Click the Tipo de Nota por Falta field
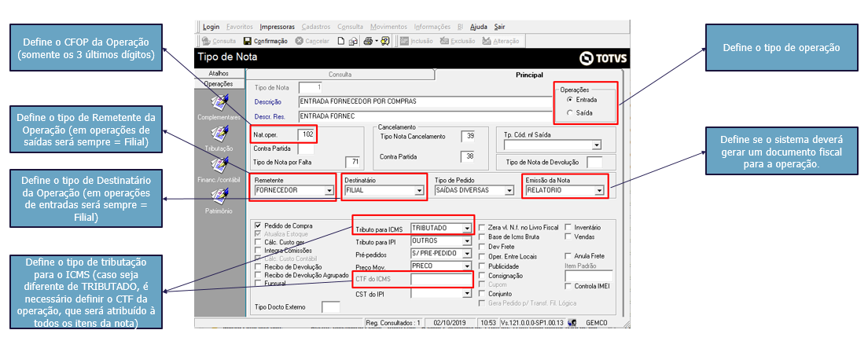 (x=352, y=162)
